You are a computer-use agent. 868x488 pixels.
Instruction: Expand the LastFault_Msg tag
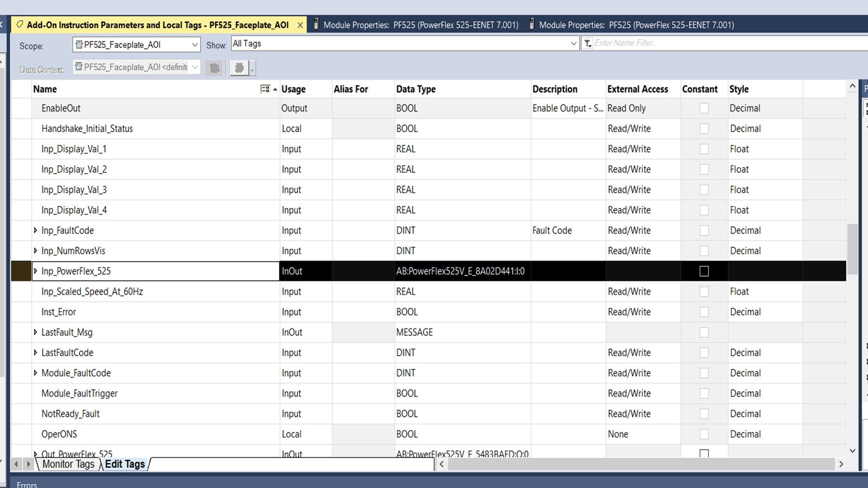[x=35, y=332]
